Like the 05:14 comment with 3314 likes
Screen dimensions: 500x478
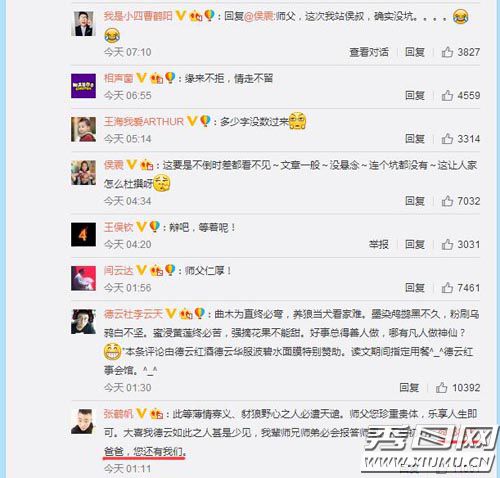447,139
